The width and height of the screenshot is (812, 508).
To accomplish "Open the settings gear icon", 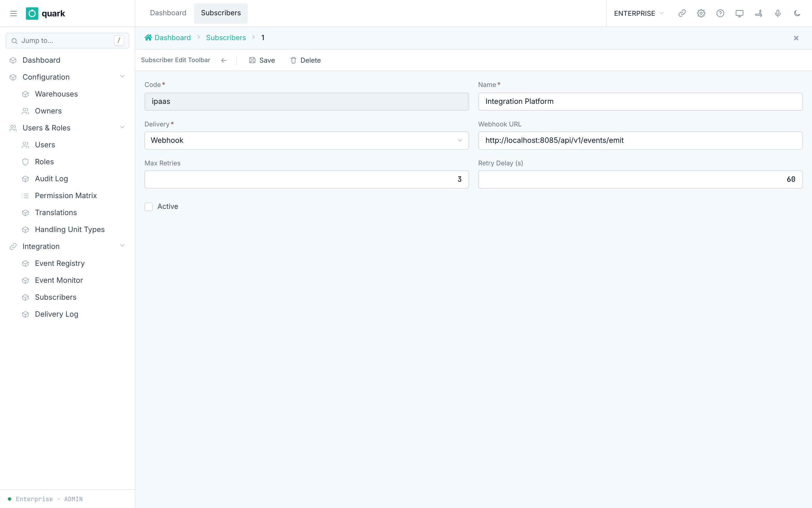I will tap(701, 14).
